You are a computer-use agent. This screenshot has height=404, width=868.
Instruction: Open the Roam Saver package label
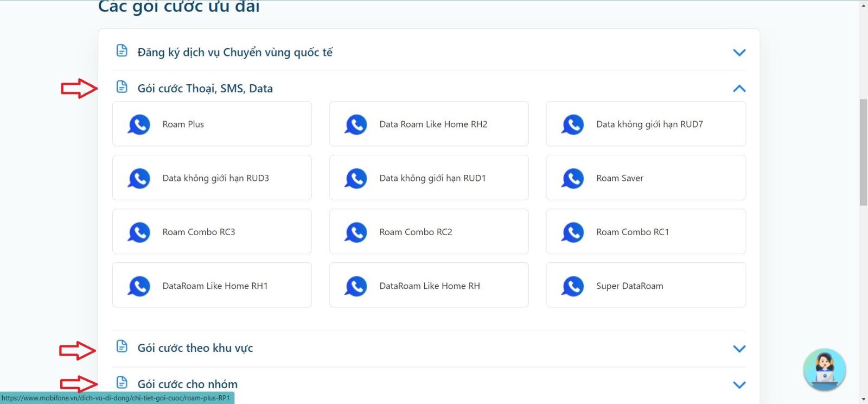point(620,178)
